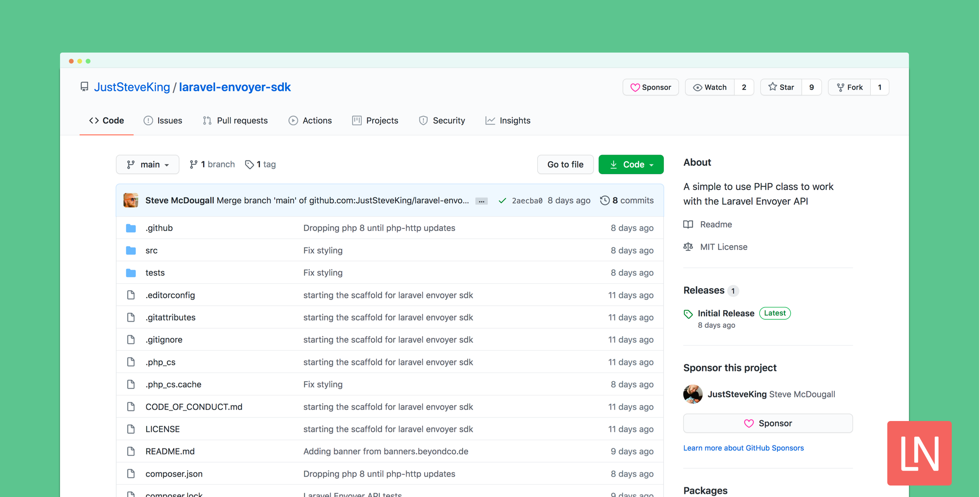Star the laravel-envoyer-sdk repository
The height and width of the screenshot is (497, 980).
click(x=781, y=87)
